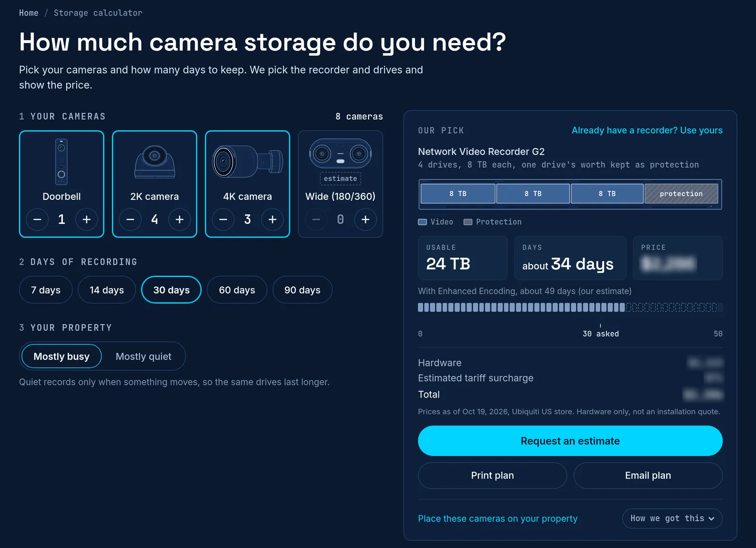Add one more 2K camera
This screenshot has height=548, width=756.
(x=180, y=220)
